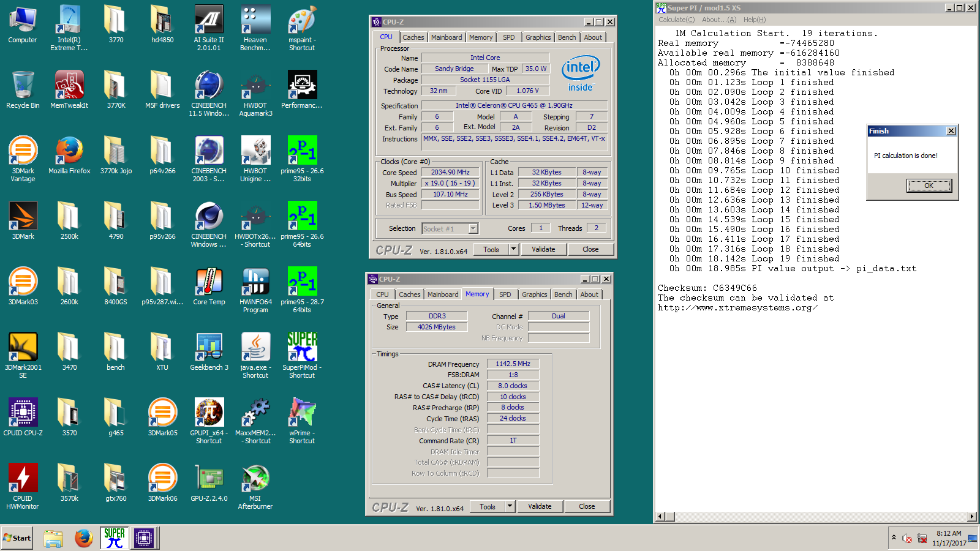
Task: Launch GPUPI_x64 shortcut icon
Action: [209, 421]
